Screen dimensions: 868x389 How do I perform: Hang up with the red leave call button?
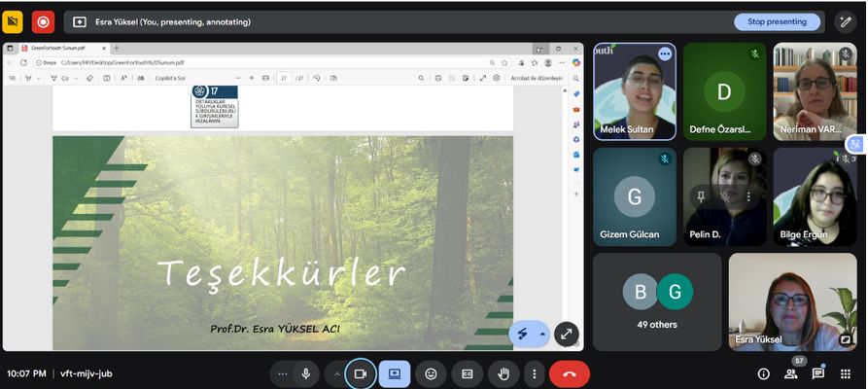click(569, 373)
